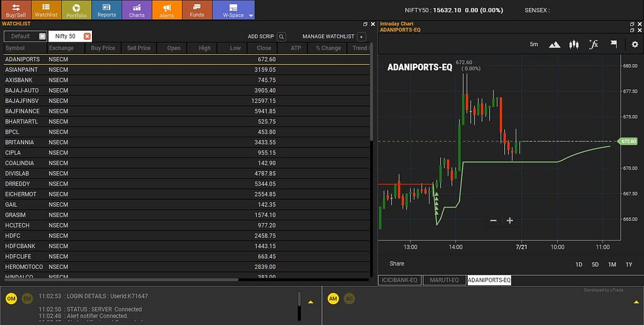Click the flag events icon

614,44
